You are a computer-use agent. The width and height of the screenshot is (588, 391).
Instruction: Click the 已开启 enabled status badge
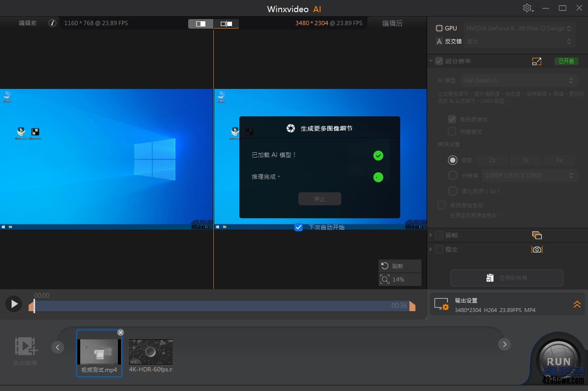click(x=566, y=61)
